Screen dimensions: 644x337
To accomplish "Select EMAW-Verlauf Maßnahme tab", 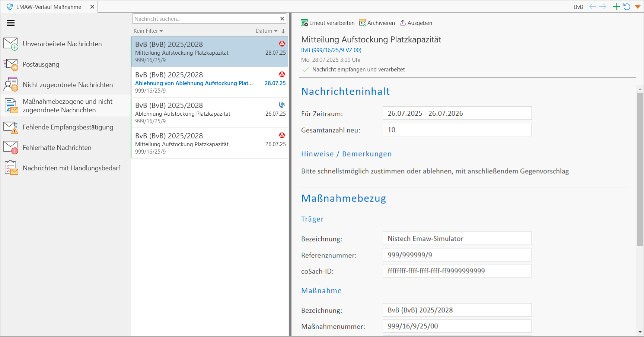I will 49,7.
